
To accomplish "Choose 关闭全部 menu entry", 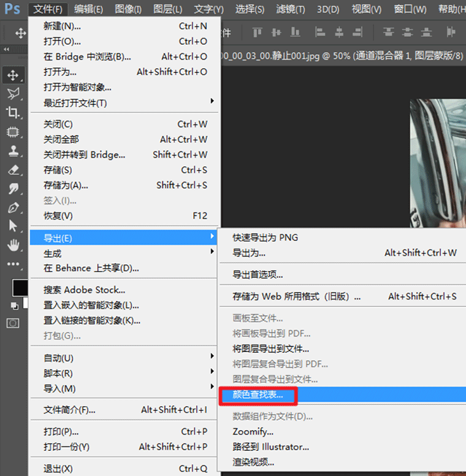I will click(x=124, y=139).
